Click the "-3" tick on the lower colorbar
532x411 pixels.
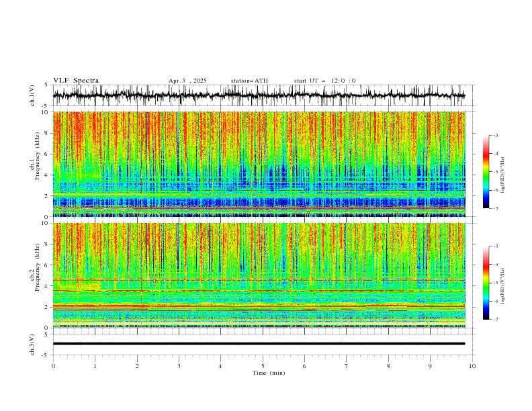pos(495,246)
